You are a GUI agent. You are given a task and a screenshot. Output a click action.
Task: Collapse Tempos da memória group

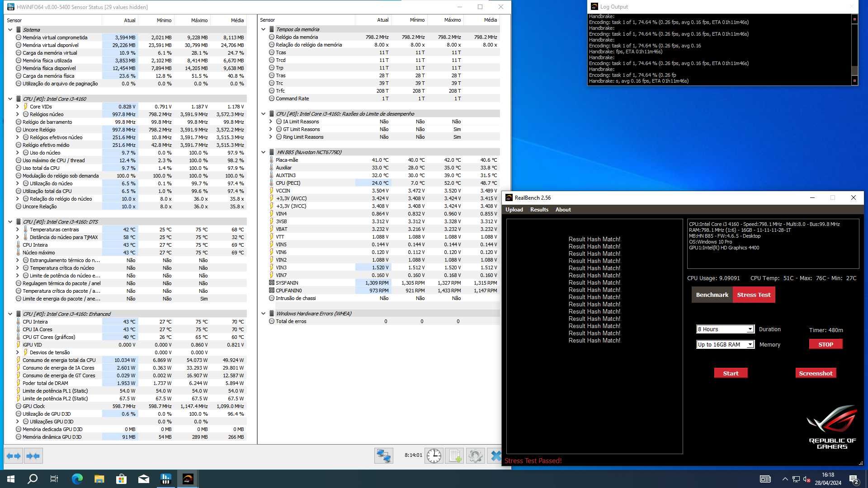pyautogui.click(x=264, y=29)
